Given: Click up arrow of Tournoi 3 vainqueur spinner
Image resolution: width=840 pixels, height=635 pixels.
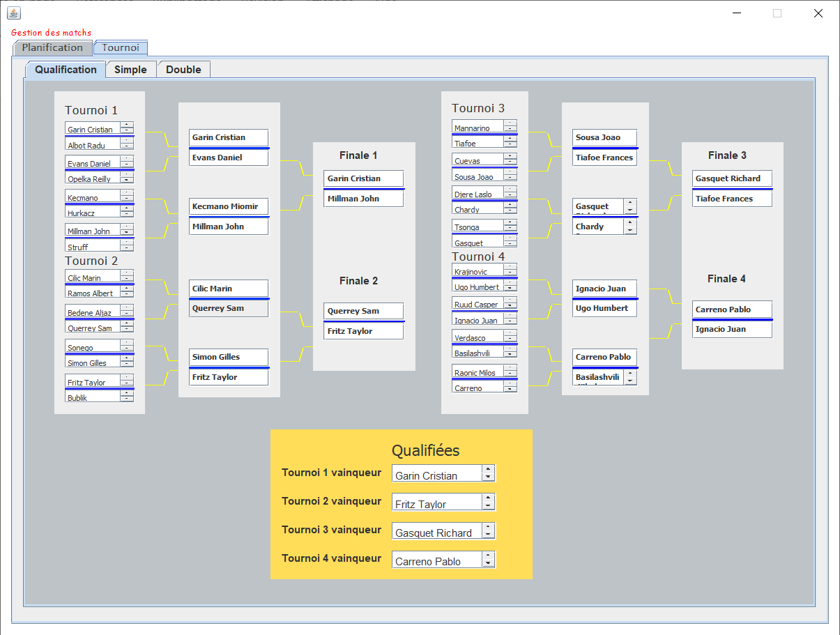Looking at the screenshot, I should click(x=489, y=526).
